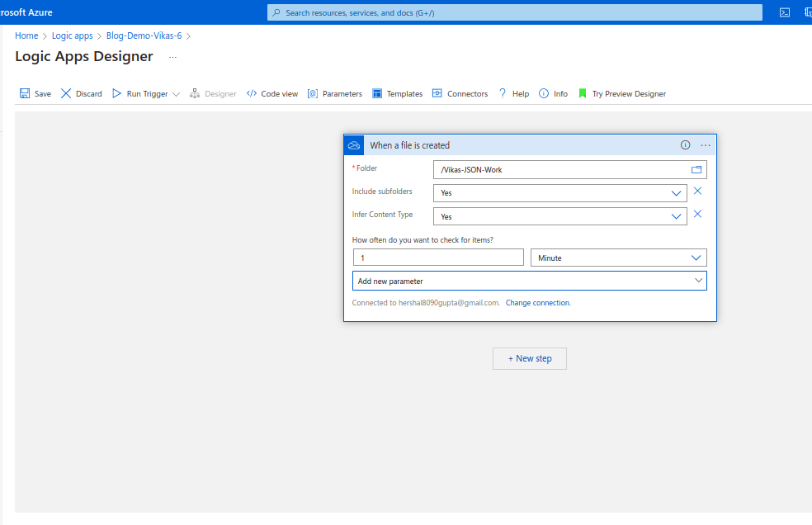Click the Discard toolbar label
The image size is (812, 525).
coord(89,94)
